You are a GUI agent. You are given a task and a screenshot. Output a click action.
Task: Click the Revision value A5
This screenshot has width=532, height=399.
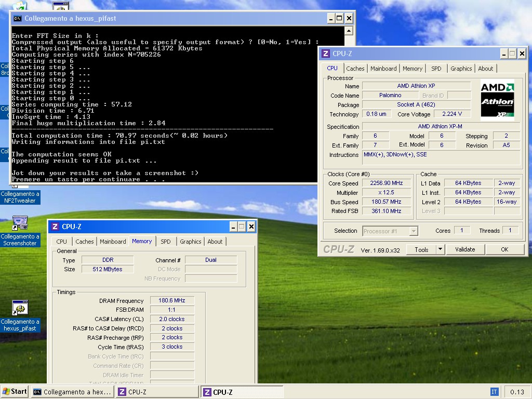point(506,145)
